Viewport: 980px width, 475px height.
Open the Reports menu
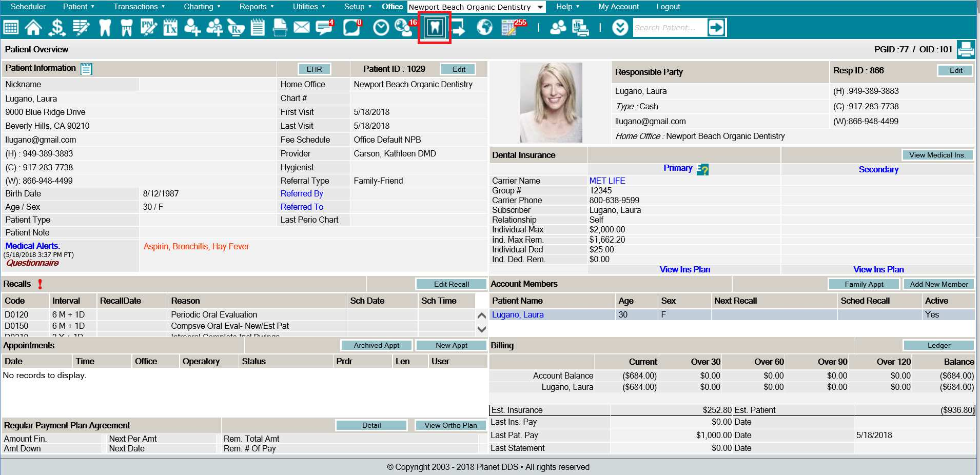point(257,7)
